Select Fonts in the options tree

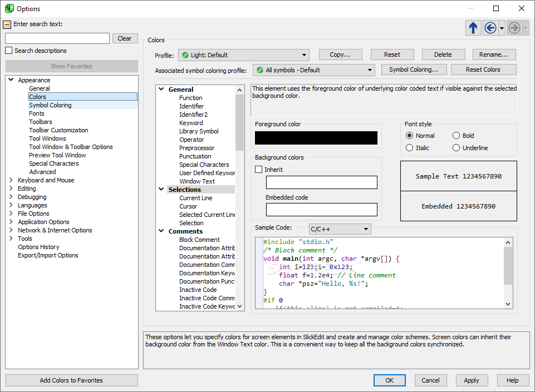(x=37, y=113)
